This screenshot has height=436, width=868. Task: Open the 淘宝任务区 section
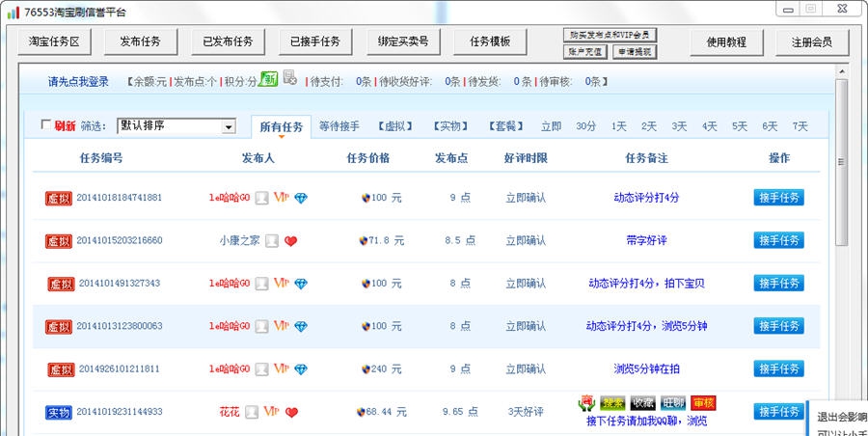[54, 41]
